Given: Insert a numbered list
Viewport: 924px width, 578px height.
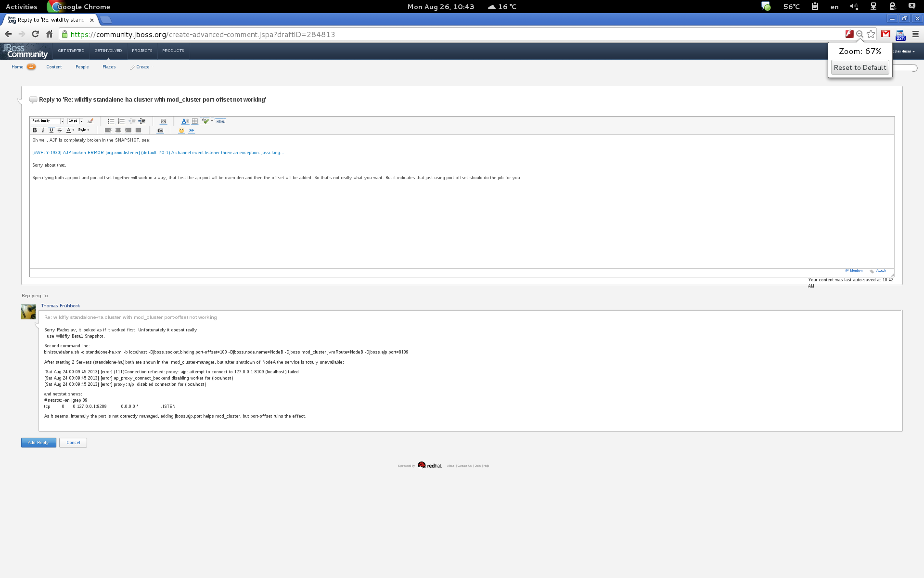Looking at the screenshot, I should point(121,121).
